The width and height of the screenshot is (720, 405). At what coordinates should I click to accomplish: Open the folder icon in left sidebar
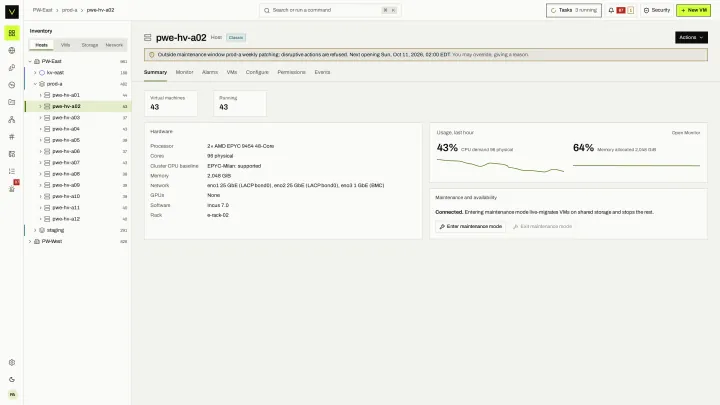point(12,102)
